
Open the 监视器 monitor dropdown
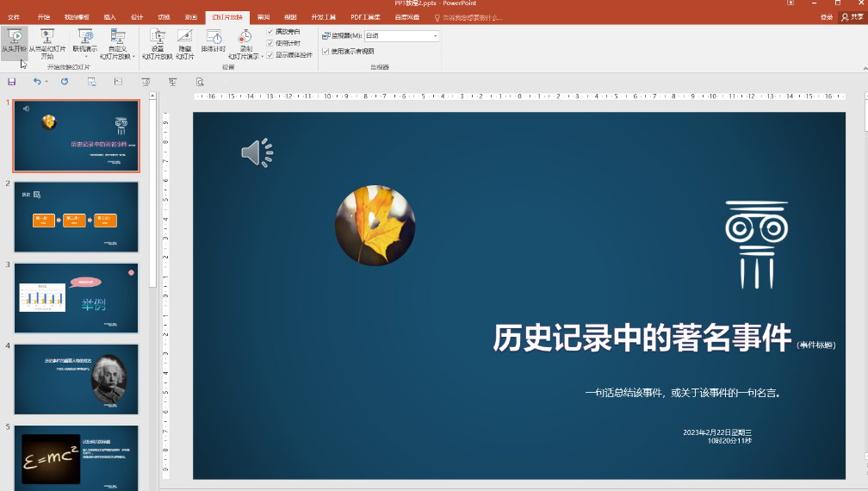click(435, 36)
